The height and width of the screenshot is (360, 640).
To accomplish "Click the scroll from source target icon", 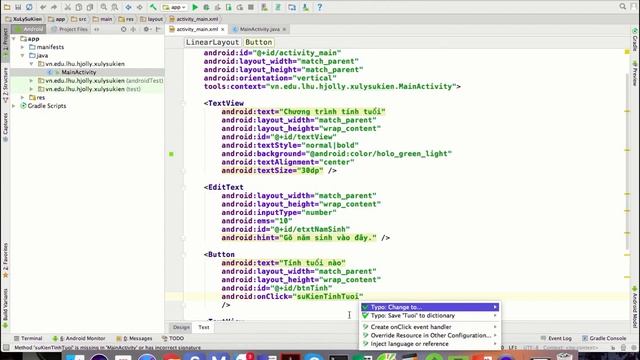I will (x=124, y=29).
